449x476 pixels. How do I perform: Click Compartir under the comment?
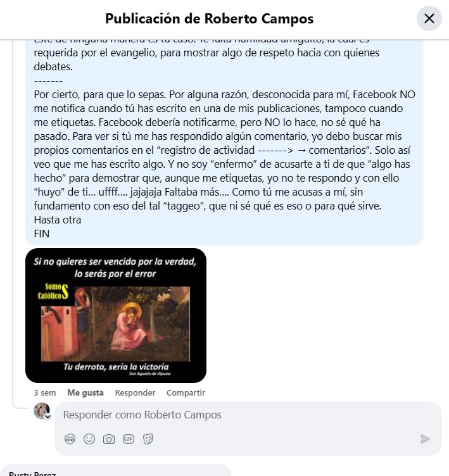(x=186, y=392)
